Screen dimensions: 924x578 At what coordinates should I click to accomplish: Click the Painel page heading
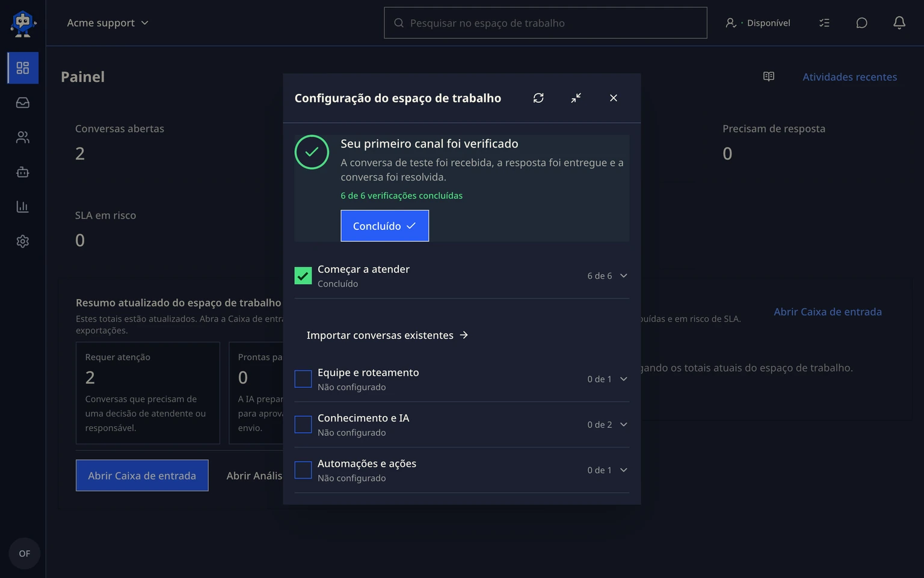coord(83,77)
